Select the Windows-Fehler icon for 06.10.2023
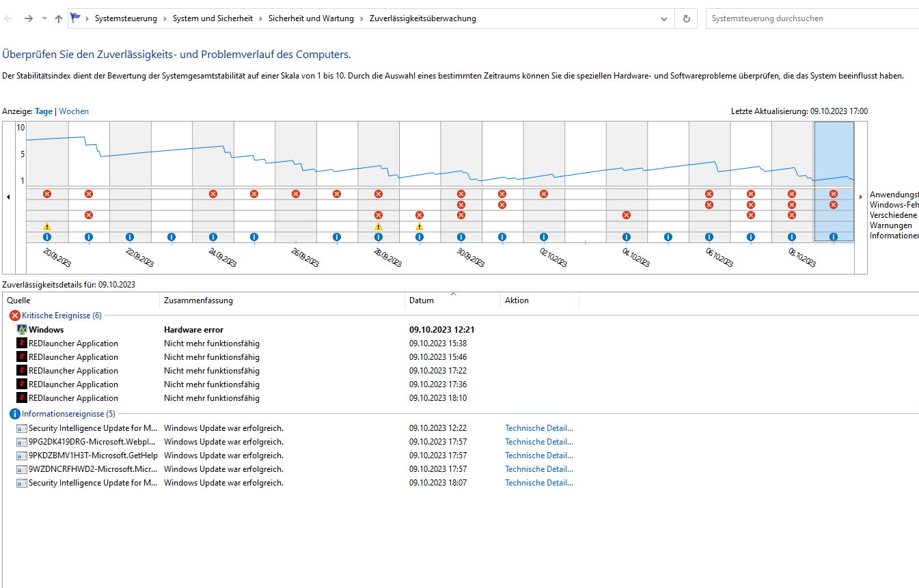This screenshot has width=919, height=588. click(709, 205)
